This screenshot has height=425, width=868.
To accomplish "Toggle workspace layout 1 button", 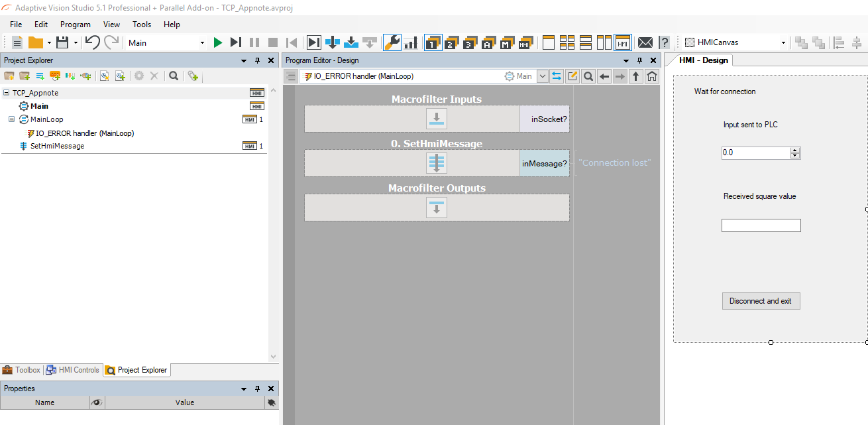I will 433,42.
